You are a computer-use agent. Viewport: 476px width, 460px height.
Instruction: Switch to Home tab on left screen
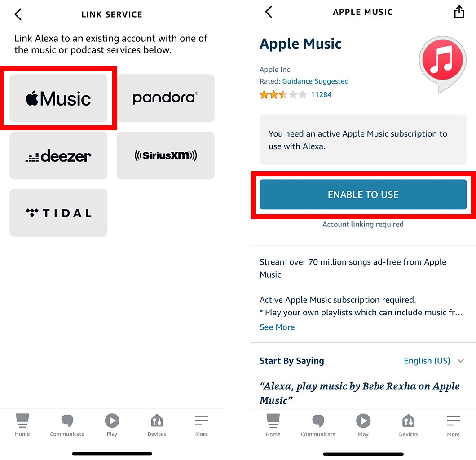point(22,425)
